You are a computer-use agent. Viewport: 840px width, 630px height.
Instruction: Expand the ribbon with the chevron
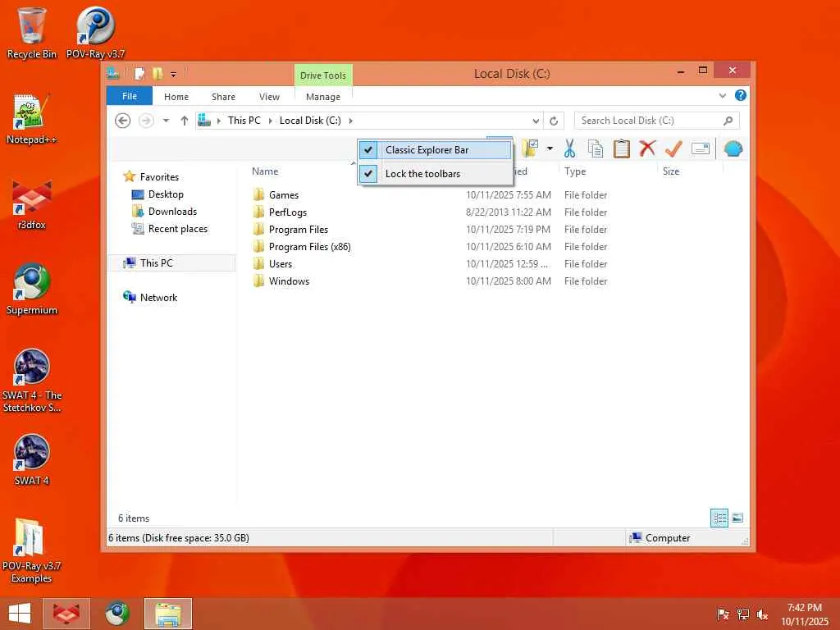722,96
